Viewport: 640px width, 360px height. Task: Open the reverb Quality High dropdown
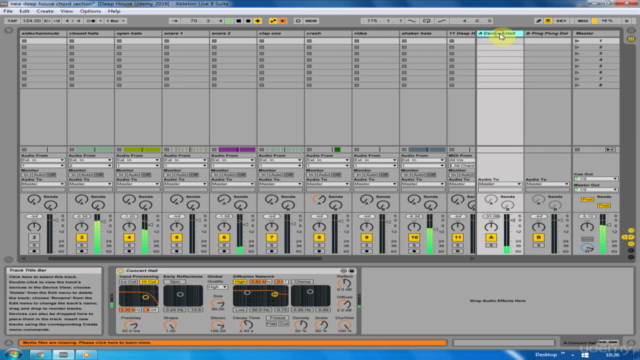(x=218, y=287)
